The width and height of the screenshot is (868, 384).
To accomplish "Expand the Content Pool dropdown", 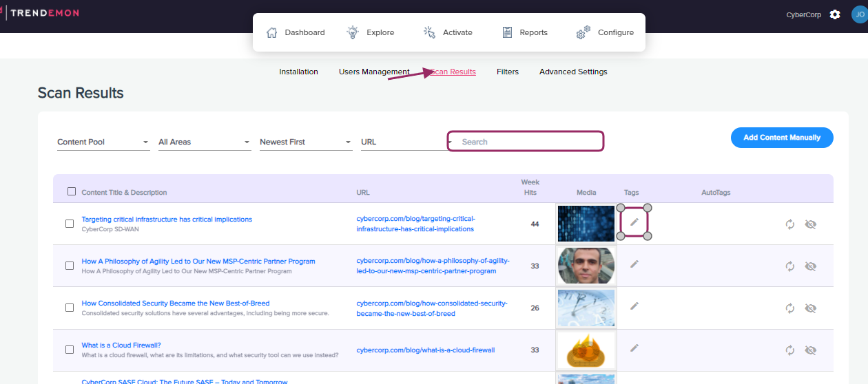I will coord(103,142).
